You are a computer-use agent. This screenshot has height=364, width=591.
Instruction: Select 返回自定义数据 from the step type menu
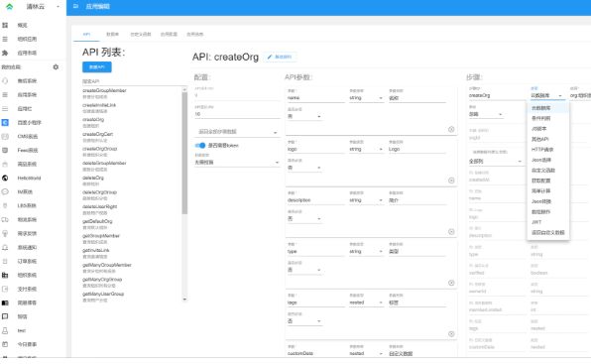click(x=548, y=233)
